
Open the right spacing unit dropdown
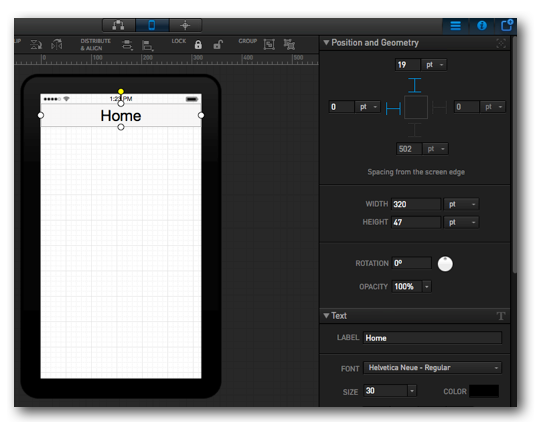493,107
